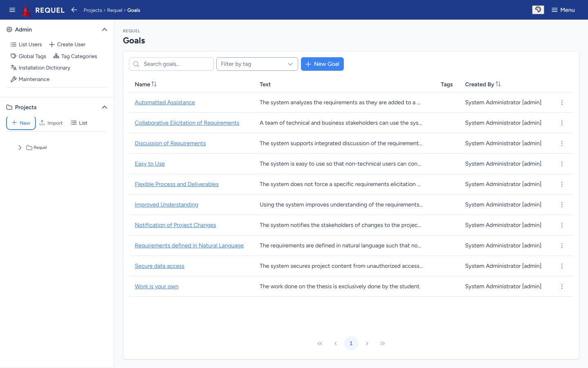Sort by Name column arrows

tap(154, 84)
